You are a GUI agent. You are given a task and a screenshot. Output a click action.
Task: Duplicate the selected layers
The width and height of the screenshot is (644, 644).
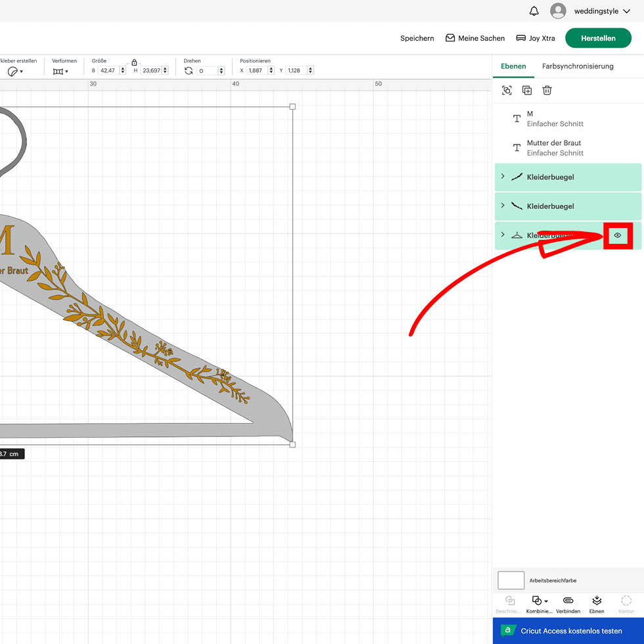coord(527,91)
